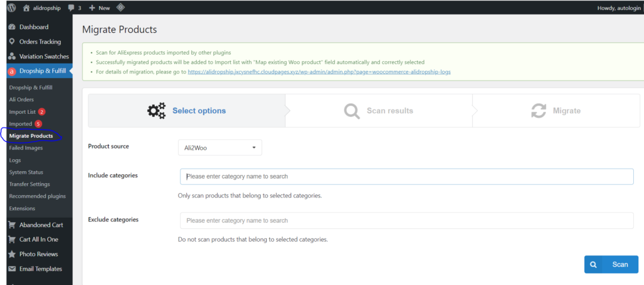Image resolution: width=644 pixels, height=285 pixels.
Task: Click the Import List count badge
Action: [x=42, y=112]
